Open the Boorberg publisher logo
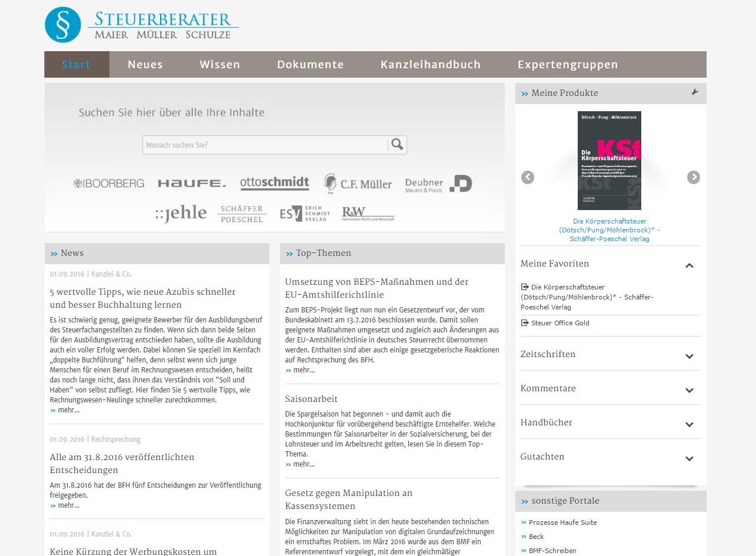 point(109,184)
